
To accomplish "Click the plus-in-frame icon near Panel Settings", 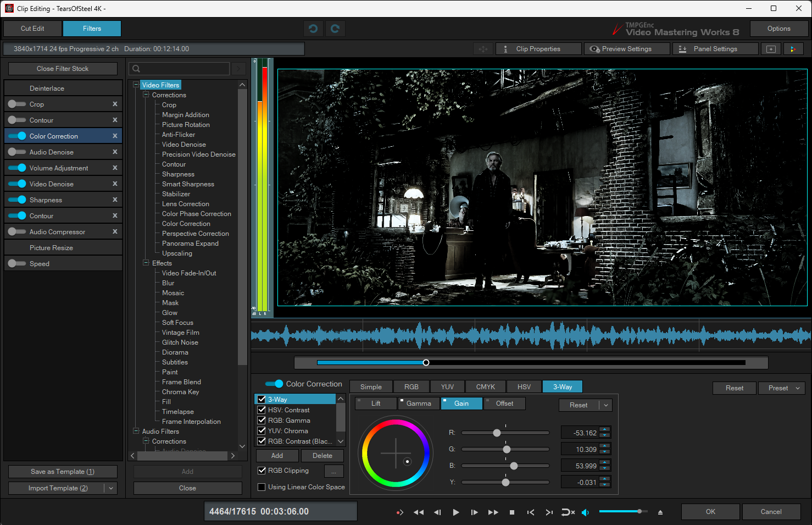I will click(771, 49).
